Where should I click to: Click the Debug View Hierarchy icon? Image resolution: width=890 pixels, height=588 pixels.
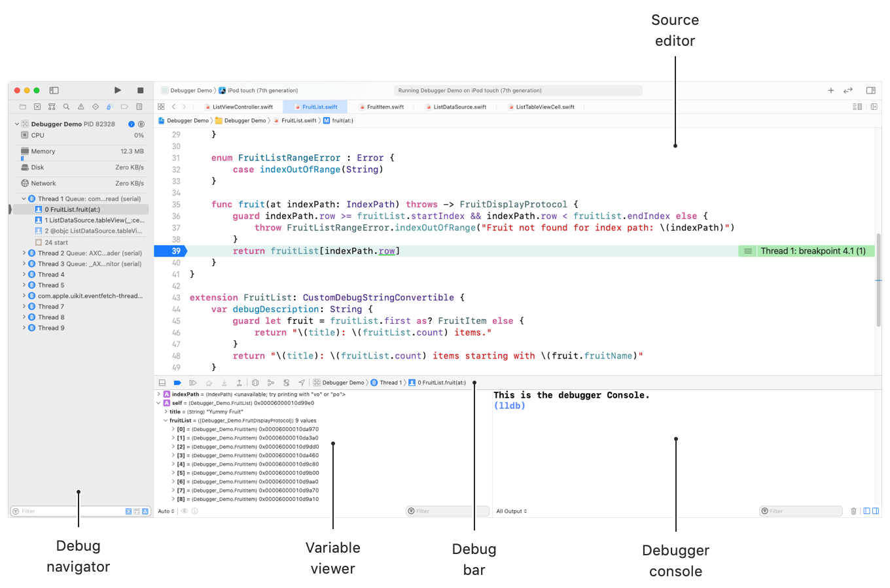(255, 383)
